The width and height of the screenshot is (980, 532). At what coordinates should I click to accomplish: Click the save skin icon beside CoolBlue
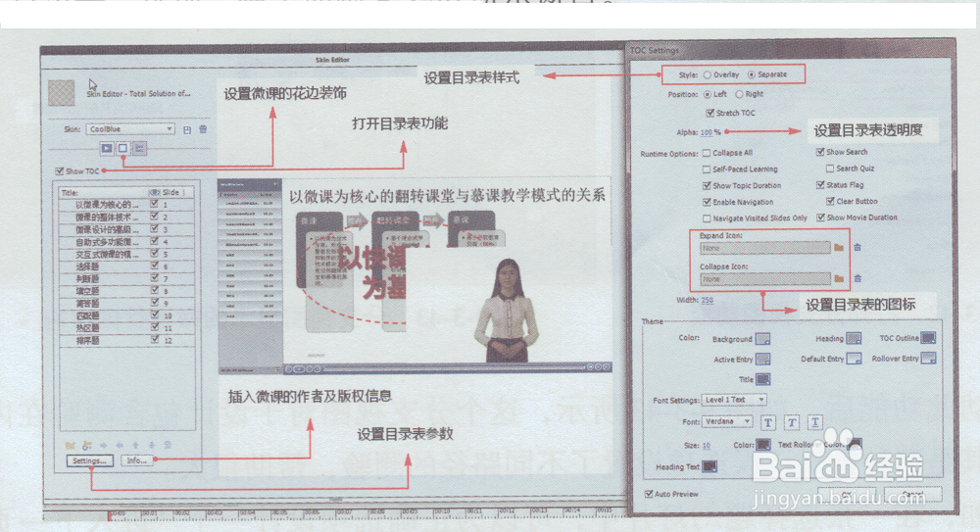click(187, 130)
